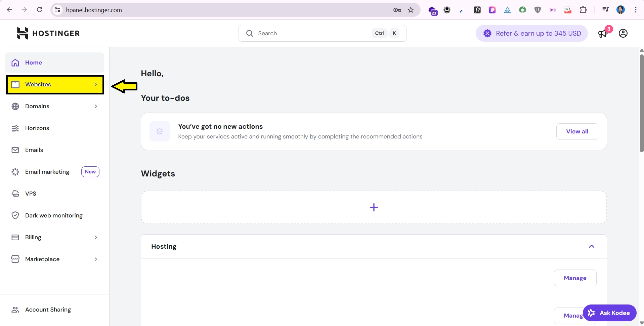Open Emails in the sidebar
This screenshot has height=326, width=644.
(34, 150)
